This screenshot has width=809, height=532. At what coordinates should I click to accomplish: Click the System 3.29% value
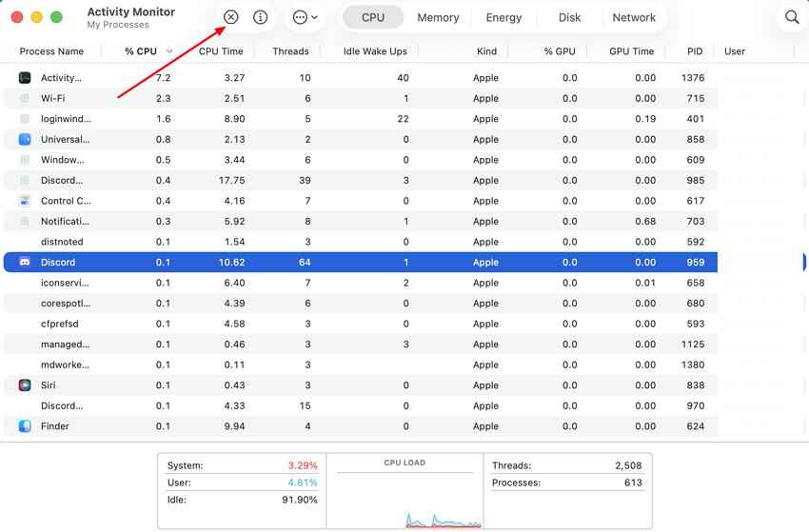(303, 465)
